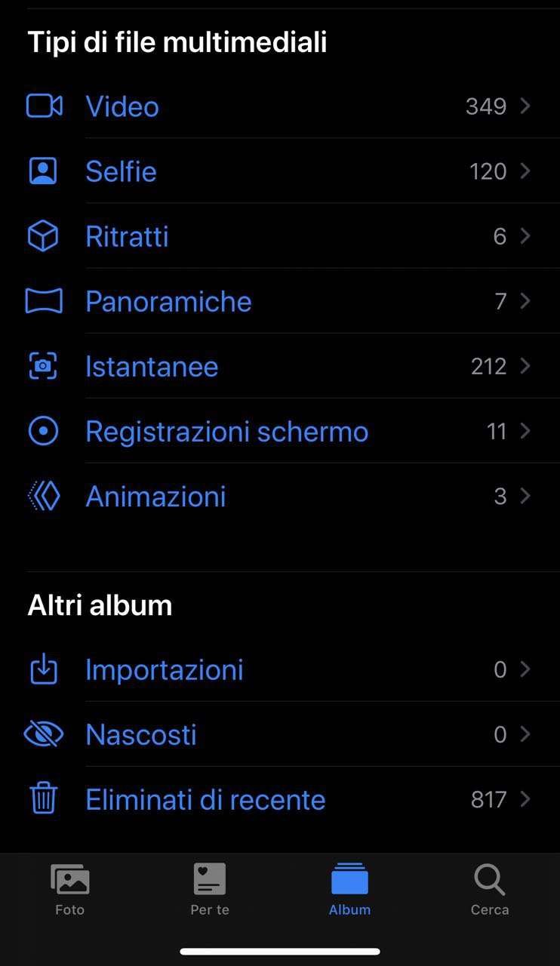The height and width of the screenshot is (966, 560).
Task: Tap the Nascosti crossed-eye icon
Action: (x=43, y=734)
